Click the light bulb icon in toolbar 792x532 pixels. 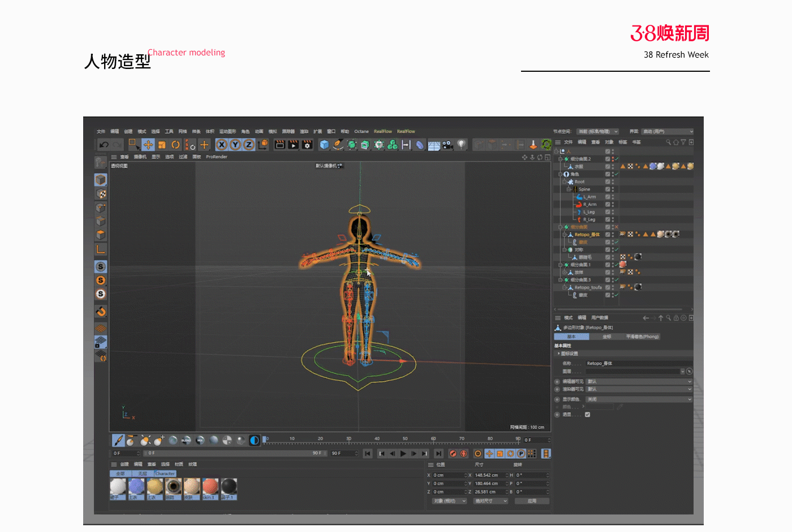coord(462,145)
